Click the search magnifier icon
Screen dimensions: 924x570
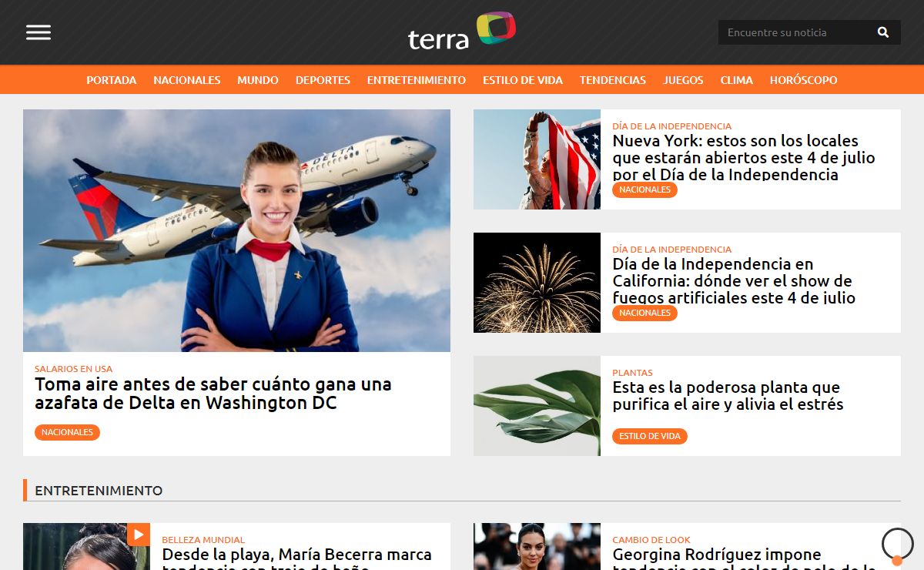click(883, 32)
